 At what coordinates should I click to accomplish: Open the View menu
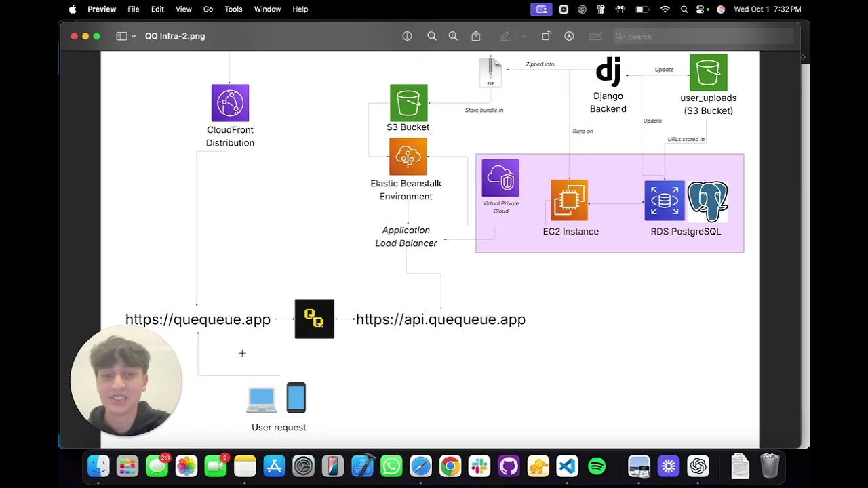pyautogui.click(x=184, y=9)
